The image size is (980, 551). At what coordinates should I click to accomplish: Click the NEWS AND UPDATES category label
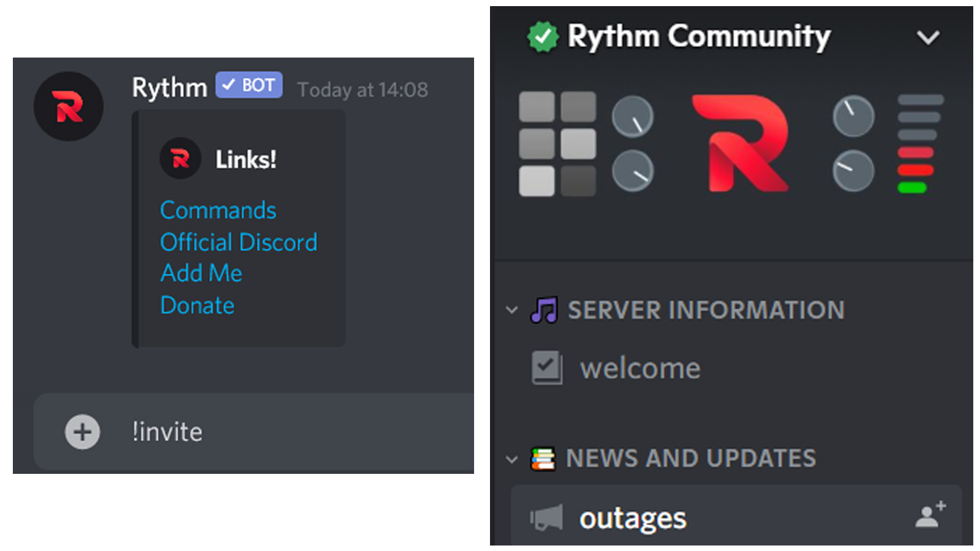691,459
